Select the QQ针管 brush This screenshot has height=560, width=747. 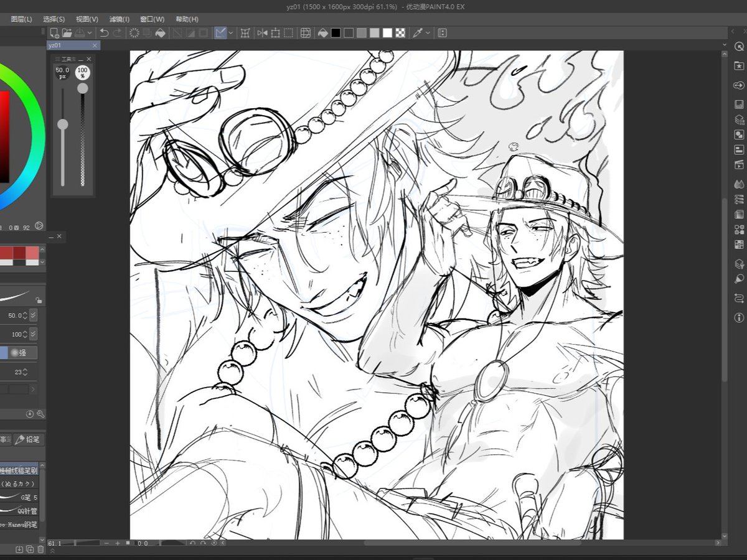click(x=19, y=511)
